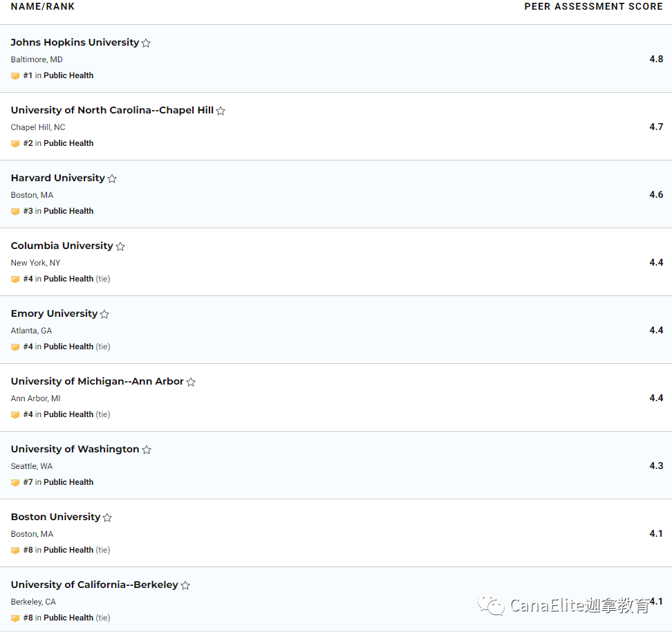The width and height of the screenshot is (672, 635).
Task: Open Johns Hopkins University school page
Action: point(75,42)
